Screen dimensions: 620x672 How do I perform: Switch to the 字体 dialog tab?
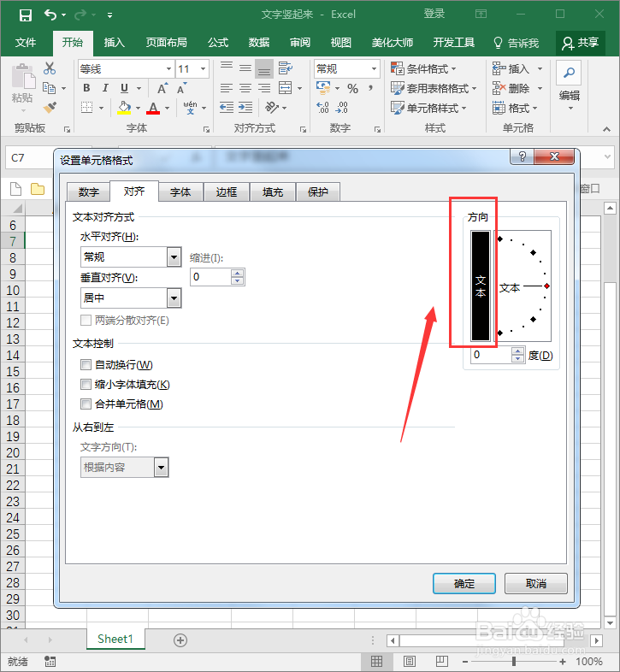click(x=180, y=192)
